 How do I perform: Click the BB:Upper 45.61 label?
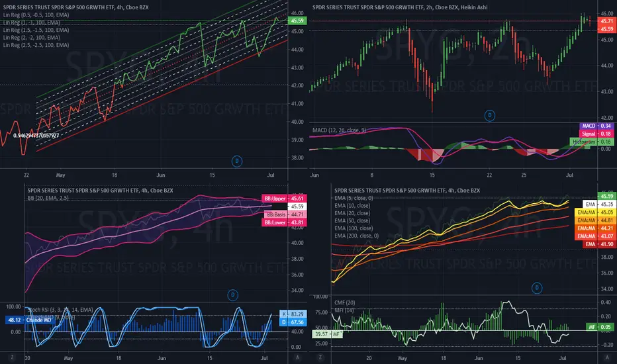tap(284, 199)
